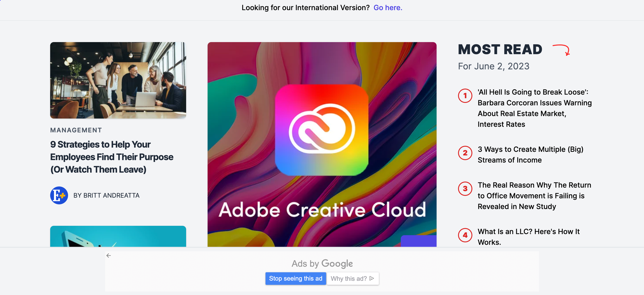This screenshot has height=295, width=644.
Task: Click the number 1 circle icon in Most Read
Action: click(465, 96)
